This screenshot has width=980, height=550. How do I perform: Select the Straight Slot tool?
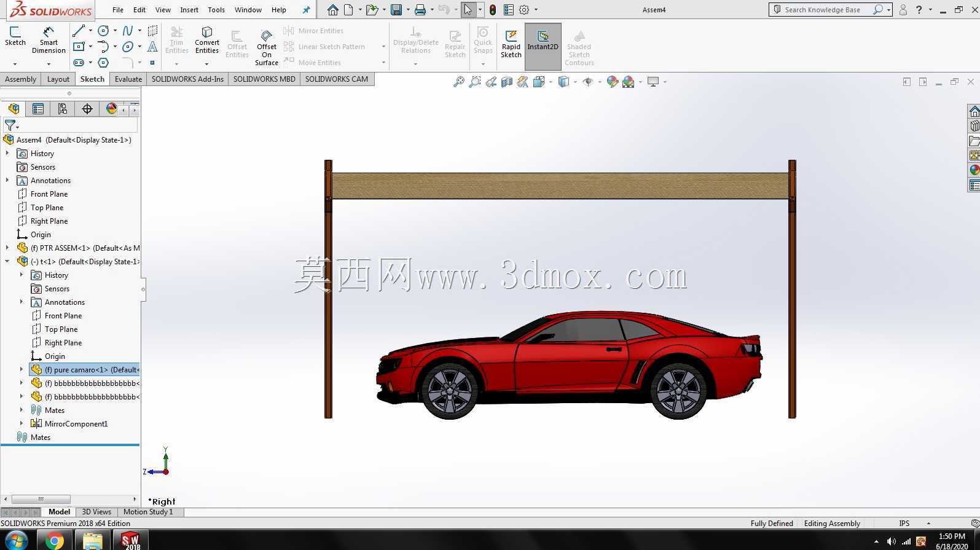coord(79,62)
